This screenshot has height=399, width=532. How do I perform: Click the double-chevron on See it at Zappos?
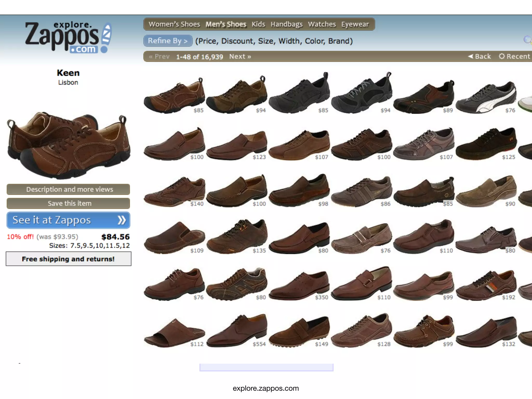click(121, 220)
